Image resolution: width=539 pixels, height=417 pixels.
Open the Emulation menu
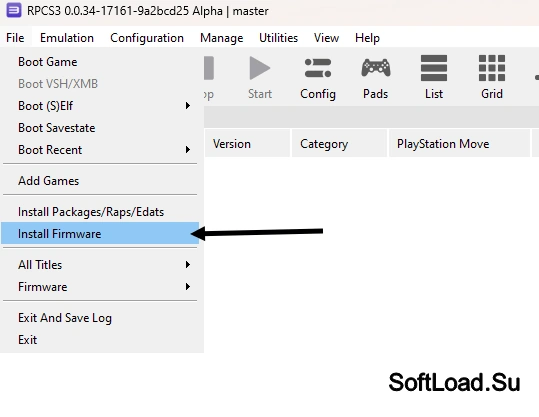(x=67, y=38)
